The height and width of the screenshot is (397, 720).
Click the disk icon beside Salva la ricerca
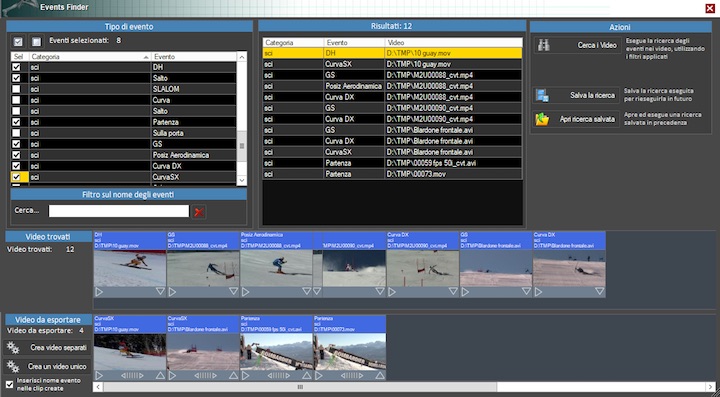pyautogui.click(x=542, y=95)
